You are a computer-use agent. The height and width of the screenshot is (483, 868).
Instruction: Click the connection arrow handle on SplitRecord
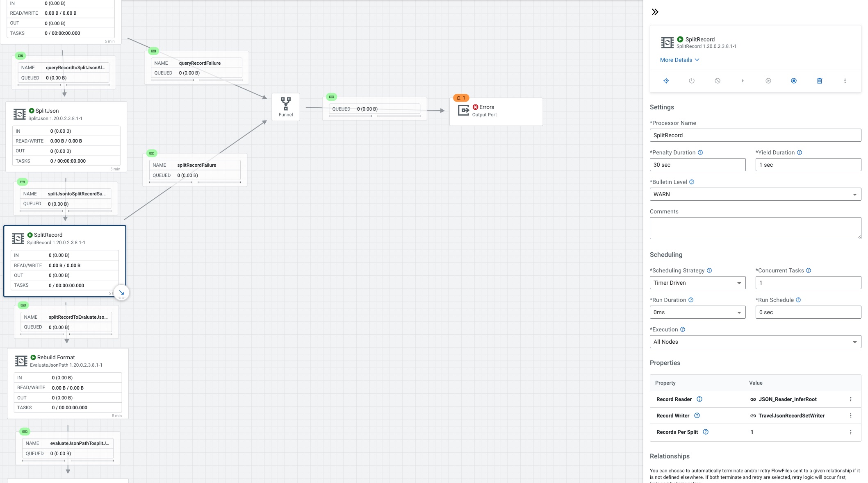[121, 293]
